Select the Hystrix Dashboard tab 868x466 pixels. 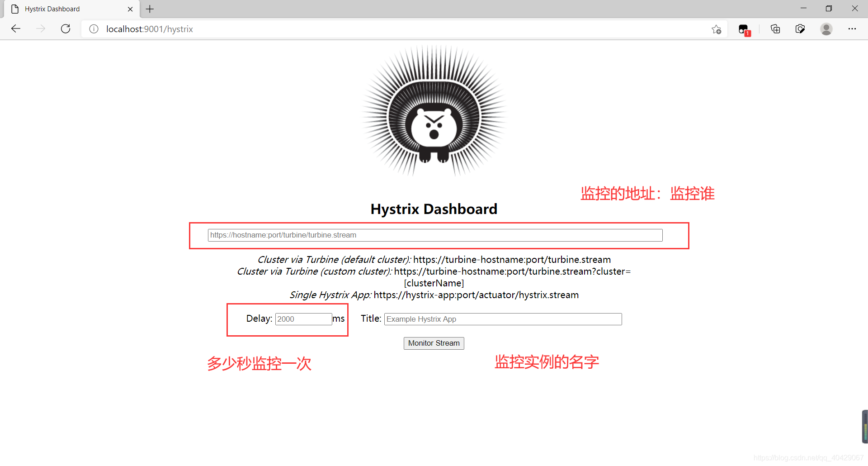pyautogui.click(x=71, y=9)
